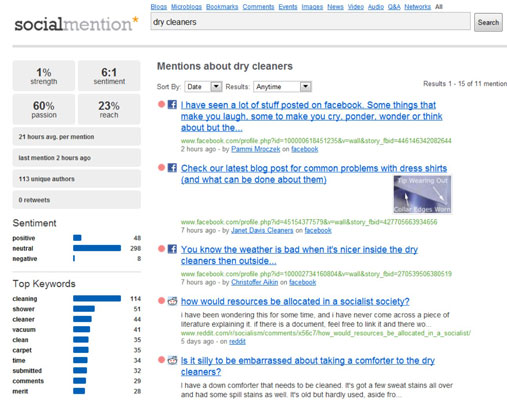Open the Sort By Date dropdown
The width and height of the screenshot is (507, 400).
(203, 87)
